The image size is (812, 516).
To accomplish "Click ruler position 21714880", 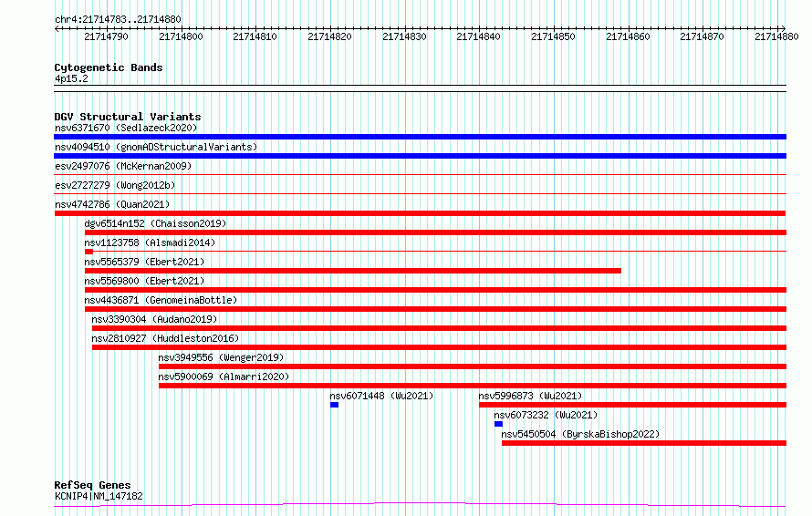I will [x=776, y=36].
